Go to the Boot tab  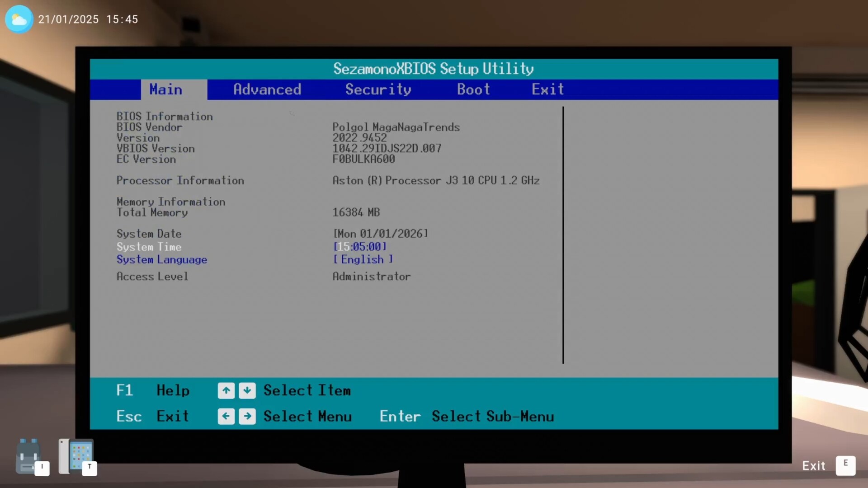(473, 89)
